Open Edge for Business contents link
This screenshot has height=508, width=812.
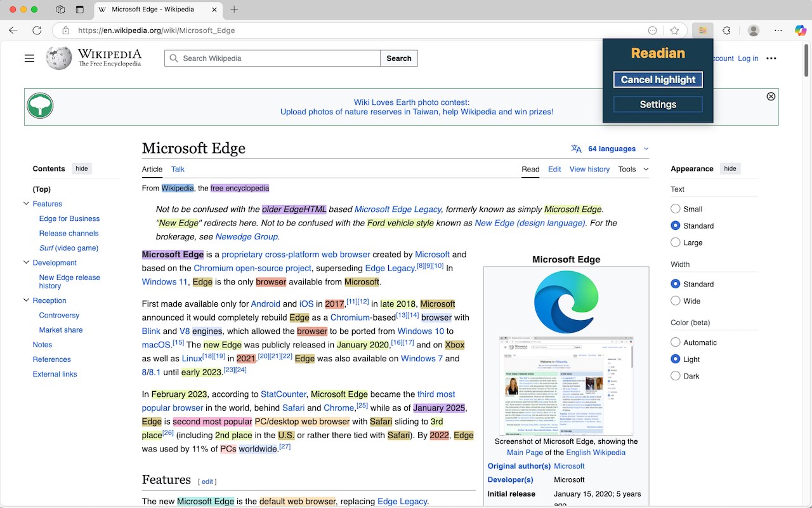[x=69, y=218]
